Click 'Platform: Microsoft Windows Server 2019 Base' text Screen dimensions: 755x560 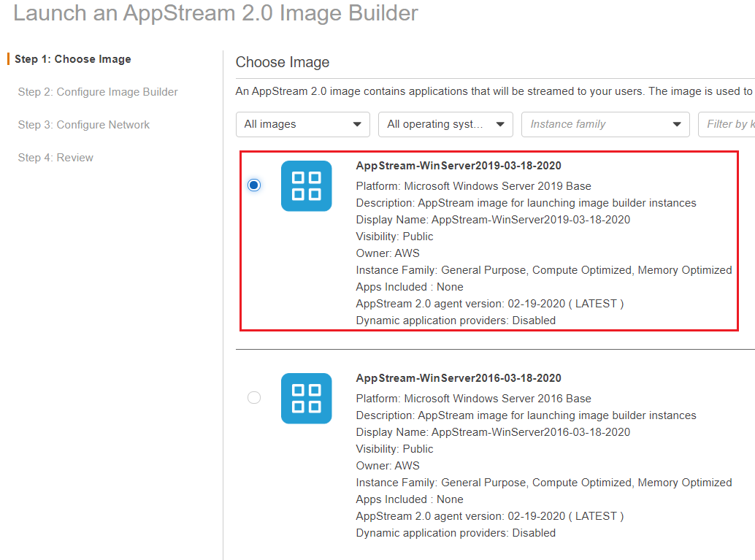pyautogui.click(x=473, y=186)
